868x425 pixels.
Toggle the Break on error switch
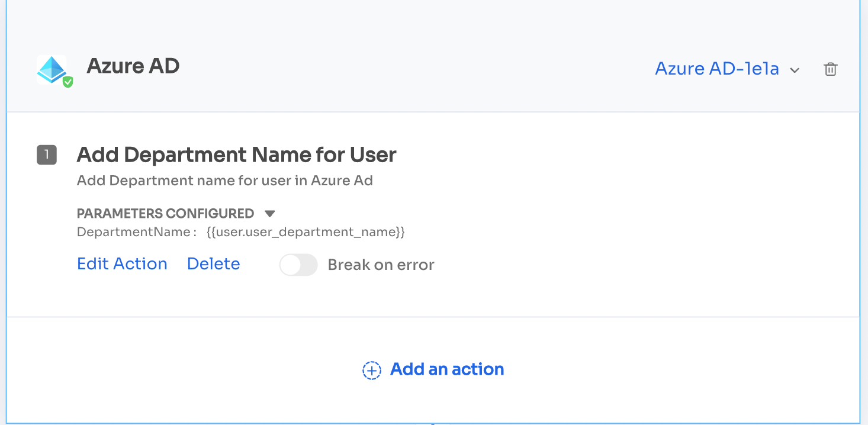pos(298,265)
